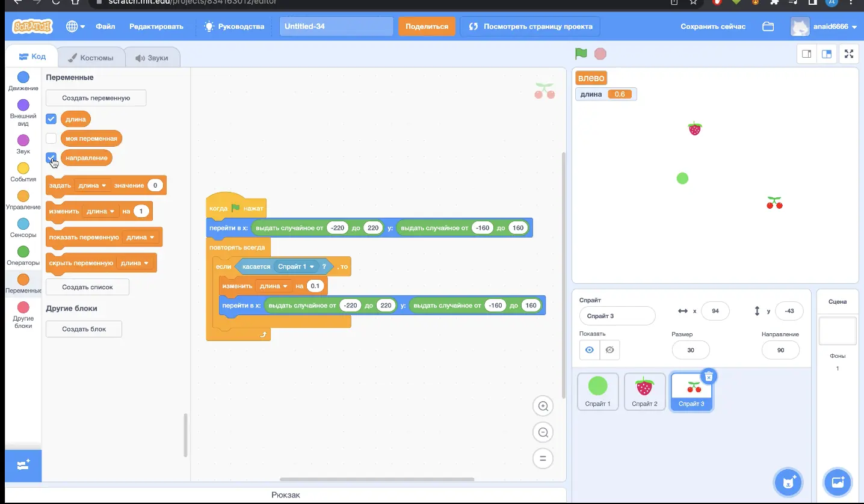Zoom out of the code workspace

click(543, 432)
